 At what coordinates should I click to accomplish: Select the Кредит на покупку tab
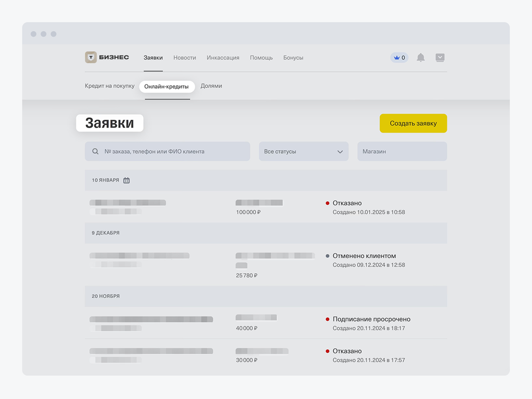pyautogui.click(x=109, y=86)
